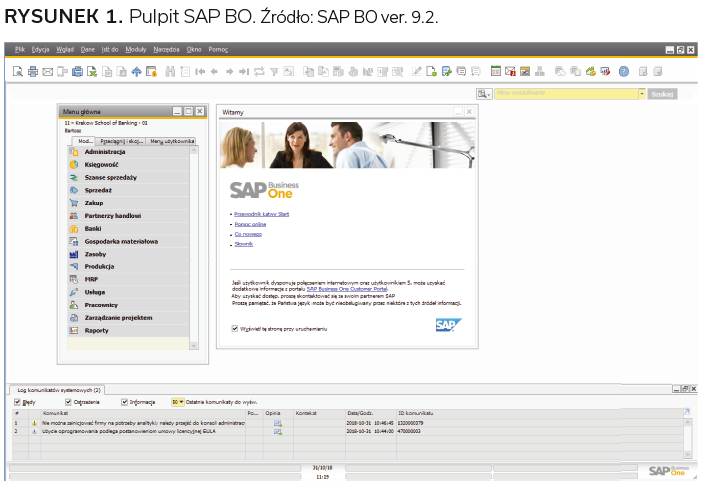Viewport: 708px width, 489px height.
Task: Toggle the Informacja checkbox
Action: (x=125, y=402)
